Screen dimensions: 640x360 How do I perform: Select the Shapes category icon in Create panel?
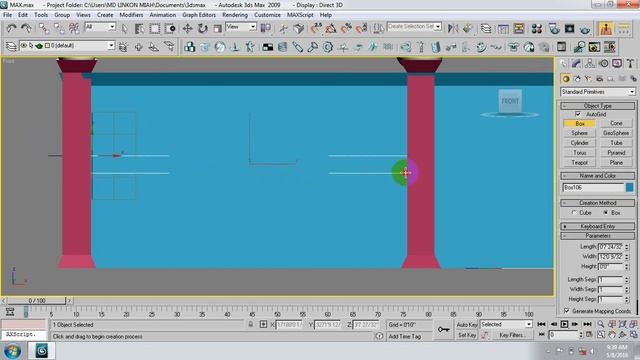(577, 78)
